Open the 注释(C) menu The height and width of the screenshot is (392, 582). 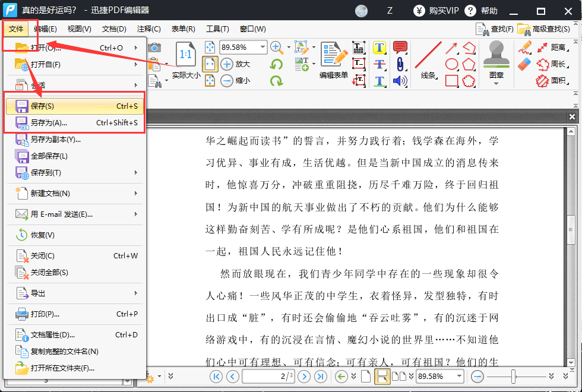point(148,29)
